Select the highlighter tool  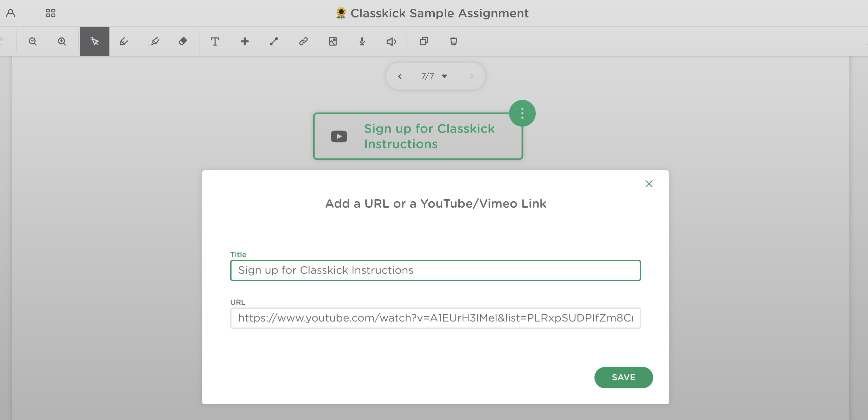click(x=153, y=41)
